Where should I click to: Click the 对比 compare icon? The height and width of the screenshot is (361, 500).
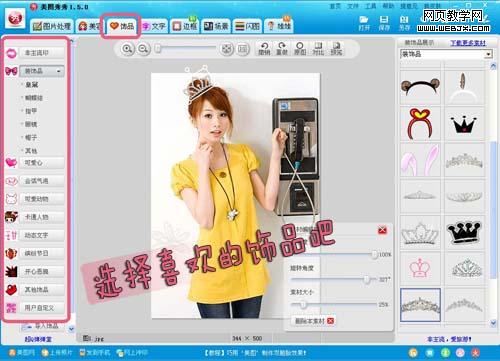[318, 49]
